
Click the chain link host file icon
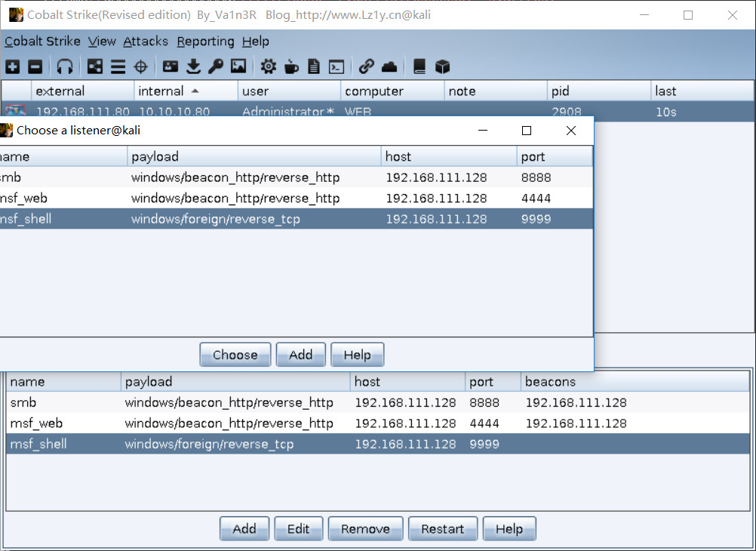coord(367,66)
